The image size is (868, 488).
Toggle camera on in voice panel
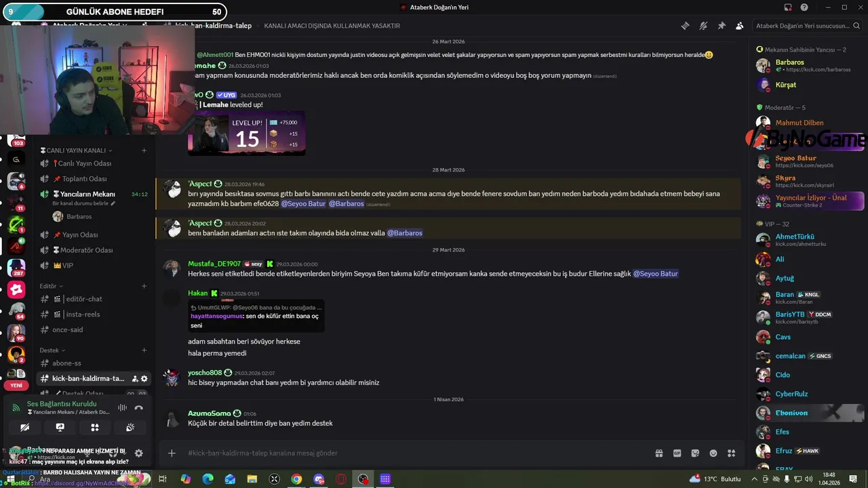[25, 428]
